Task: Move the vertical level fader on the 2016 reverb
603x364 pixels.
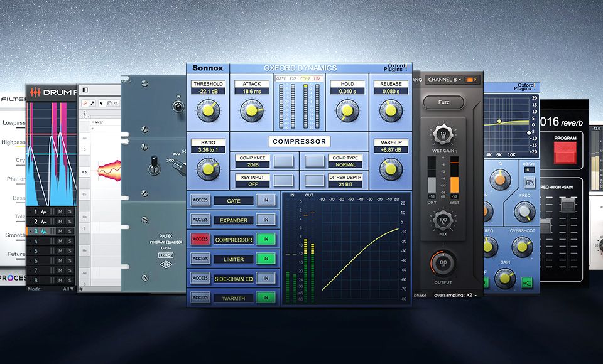Action: tap(568, 205)
